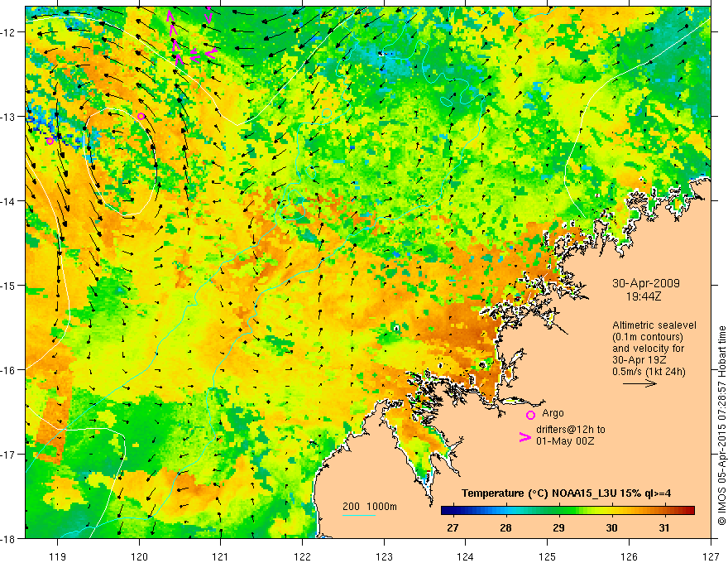The image size is (728, 563).
Task: Click the latitude axis label '-15'
Action: pyautogui.click(x=8, y=286)
